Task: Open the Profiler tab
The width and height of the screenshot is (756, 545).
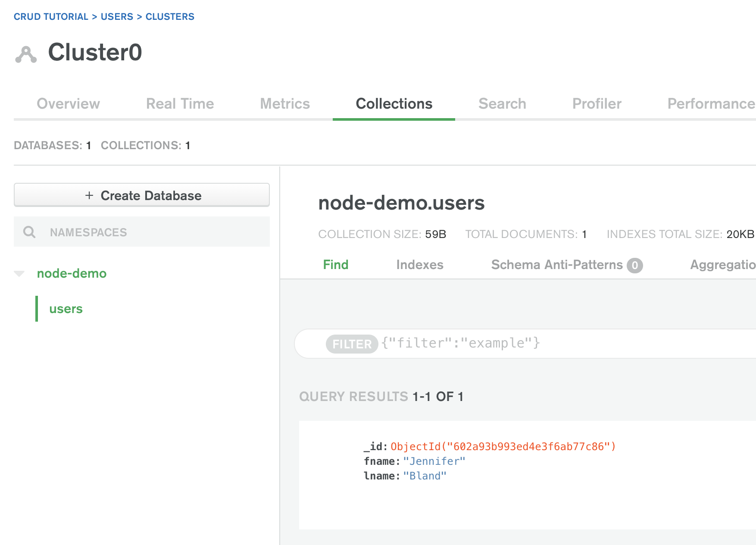Action: coord(597,103)
